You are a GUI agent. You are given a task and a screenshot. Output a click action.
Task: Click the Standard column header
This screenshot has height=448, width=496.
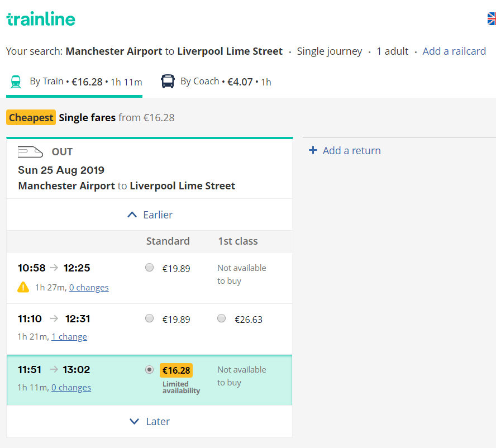pos(168,241)
